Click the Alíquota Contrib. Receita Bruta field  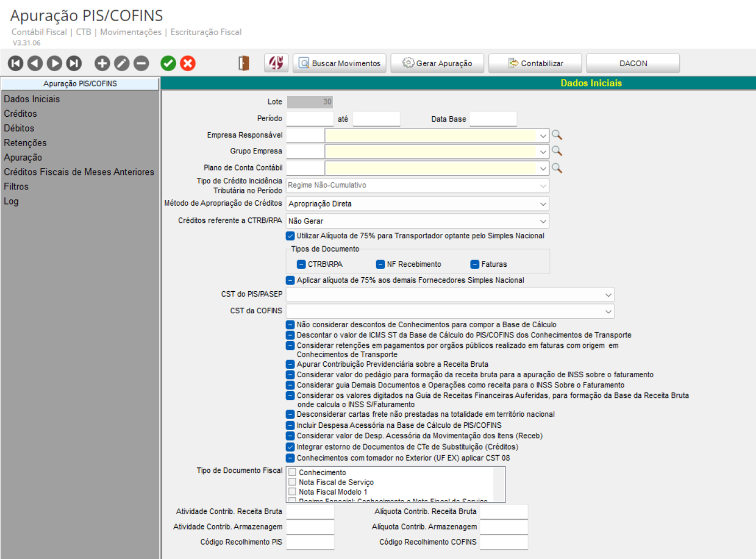[x=504, y=512]
